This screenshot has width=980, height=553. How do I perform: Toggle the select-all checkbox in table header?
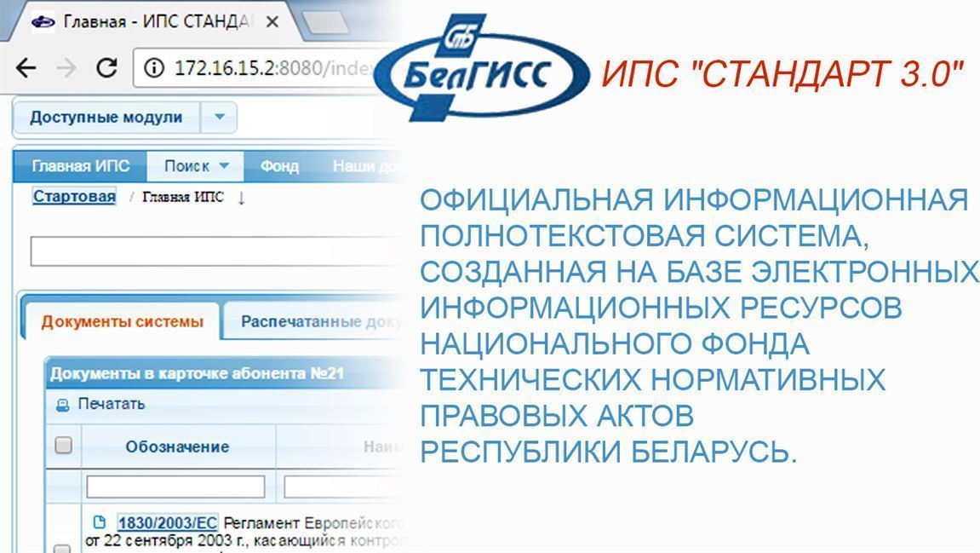pos(63,446)
